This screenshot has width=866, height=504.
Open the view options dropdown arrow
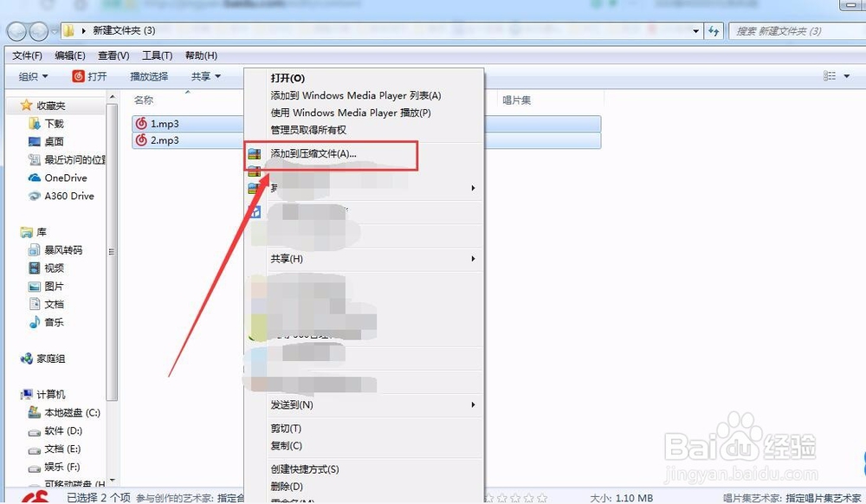click(x=847, y=76)
